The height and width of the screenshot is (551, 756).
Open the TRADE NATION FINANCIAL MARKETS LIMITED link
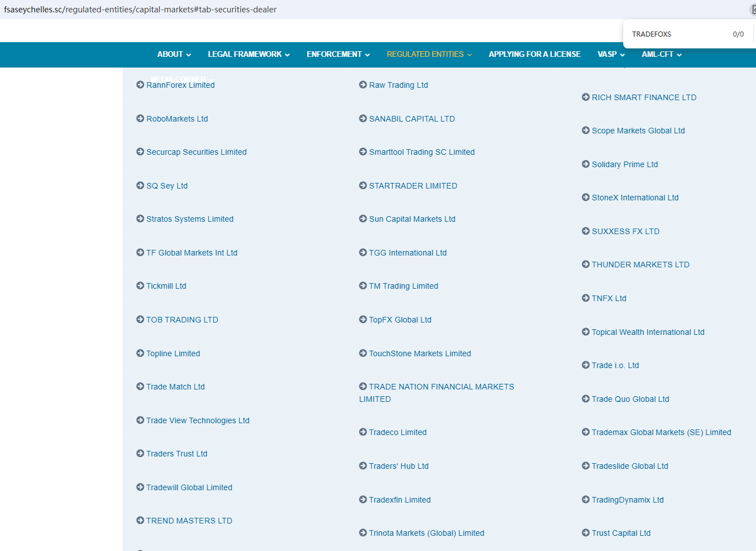pos(436,393)
